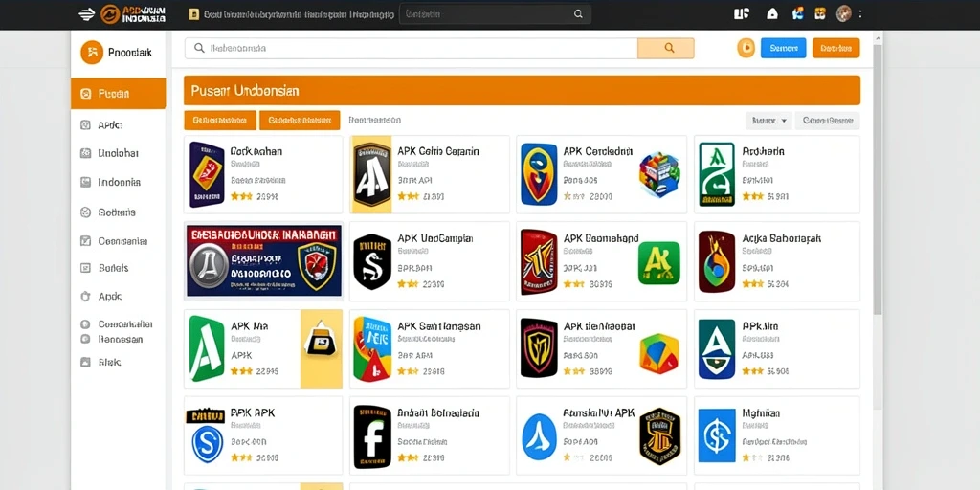This screenshot has height=490, width=980.
Task: Open the user avatar profile picture
Action: (844, 13)
